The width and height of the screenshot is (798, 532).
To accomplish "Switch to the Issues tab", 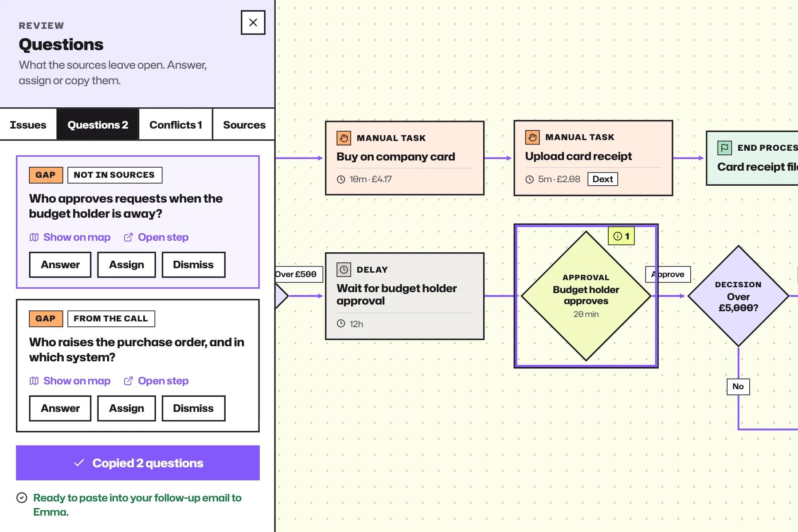I will click(28, 125).
